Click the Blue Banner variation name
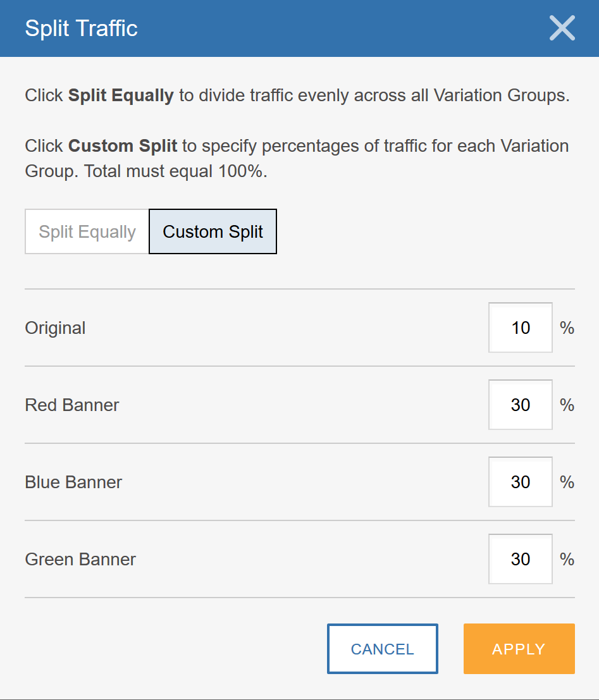 [x=73, y=482]
